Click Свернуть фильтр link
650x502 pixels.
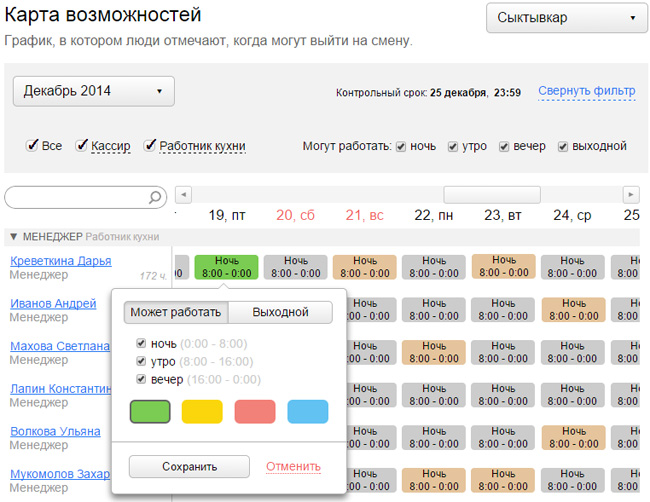587,91
